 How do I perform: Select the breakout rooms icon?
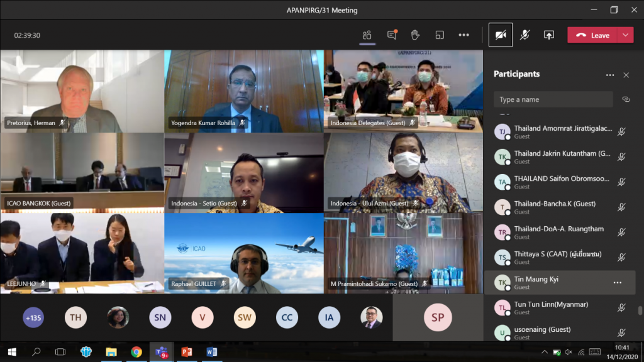point(440,35)
